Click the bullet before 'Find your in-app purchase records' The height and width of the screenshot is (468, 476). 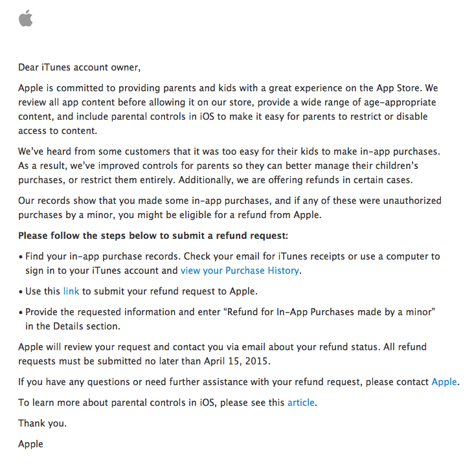click(x=21, y=257)
